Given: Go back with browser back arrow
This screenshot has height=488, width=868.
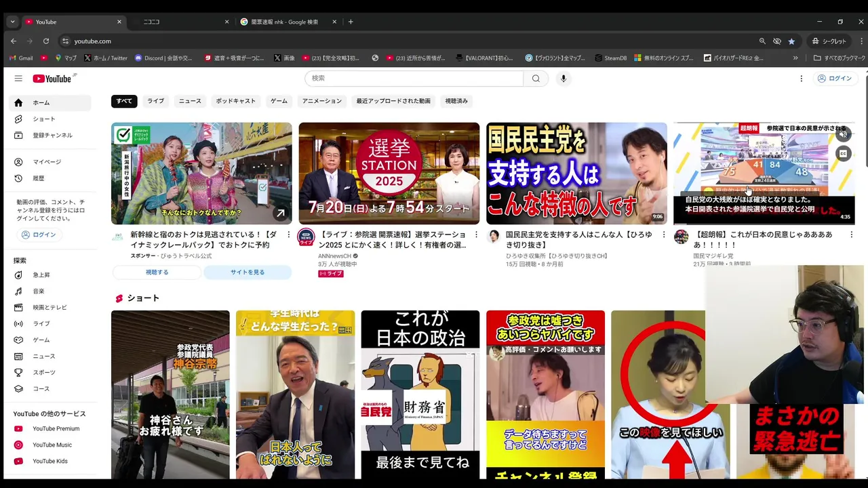Looking at the screenshot, I should coord(14,41).
